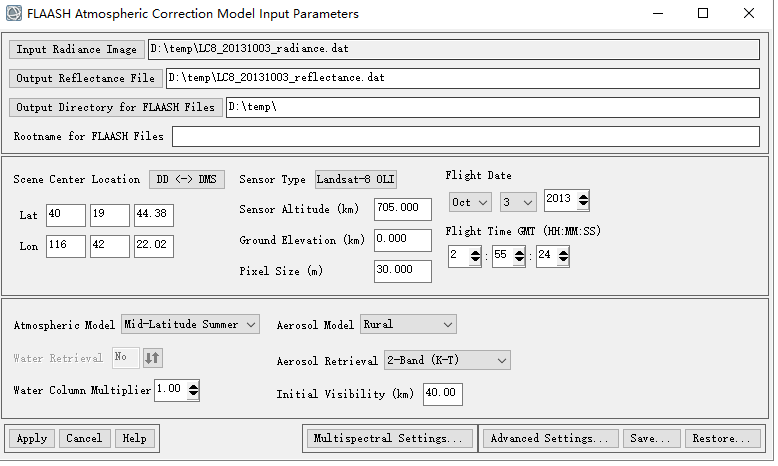Click the Output Reflectance File button

(85, 78)
